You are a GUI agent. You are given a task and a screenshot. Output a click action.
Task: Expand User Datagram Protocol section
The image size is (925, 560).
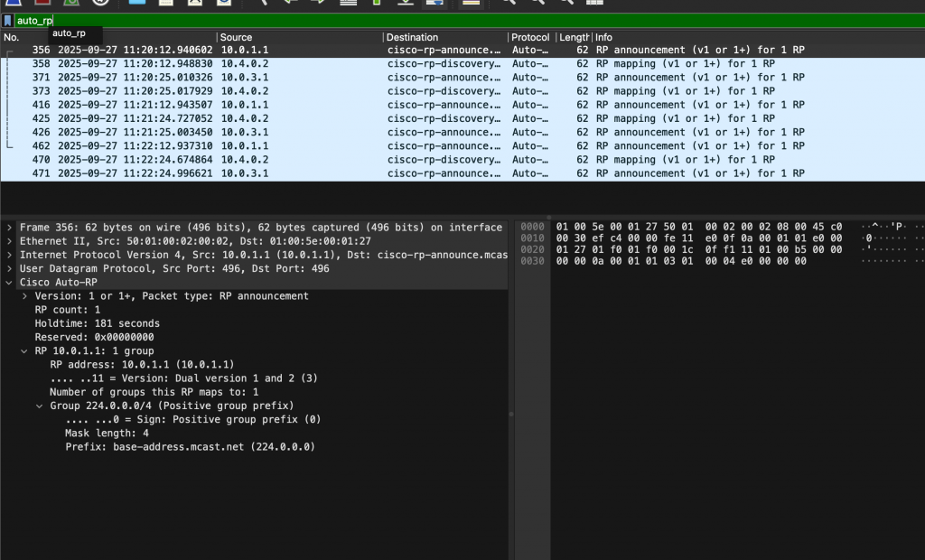click(x=10, y=268)
